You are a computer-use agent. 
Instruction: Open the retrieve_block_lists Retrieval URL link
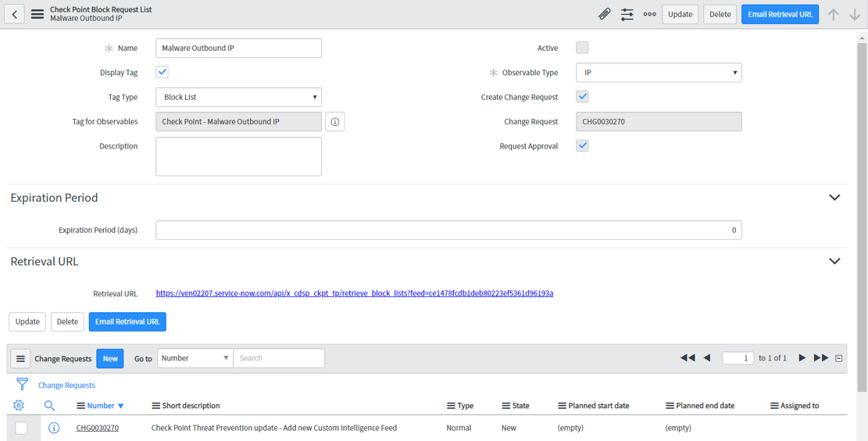(355, 293)
